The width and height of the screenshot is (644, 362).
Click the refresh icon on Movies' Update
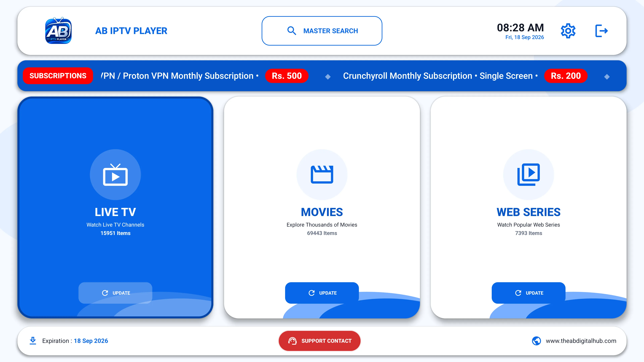point(311,293)
